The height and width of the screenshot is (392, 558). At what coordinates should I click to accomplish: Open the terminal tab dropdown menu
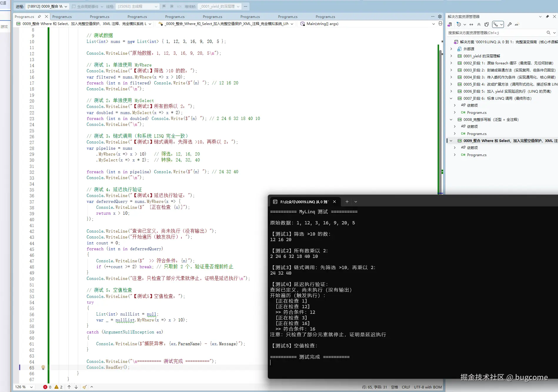(x=356, y=201)
